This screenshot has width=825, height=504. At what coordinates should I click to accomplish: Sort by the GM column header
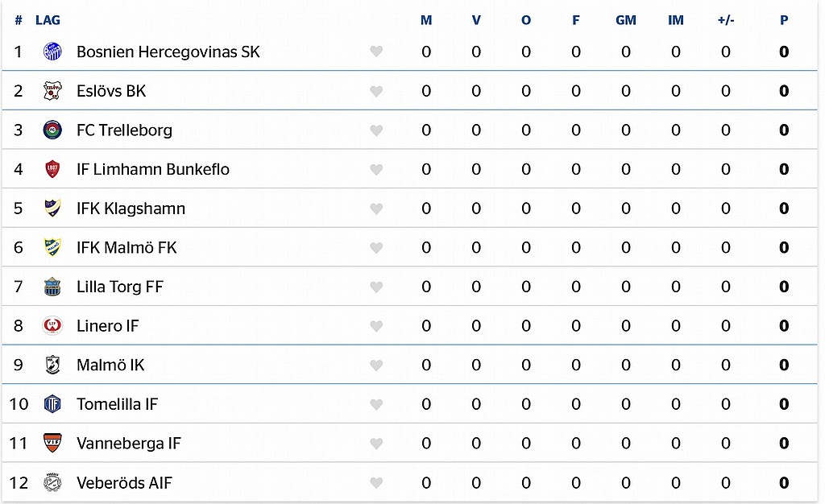(x=625, y=20)
